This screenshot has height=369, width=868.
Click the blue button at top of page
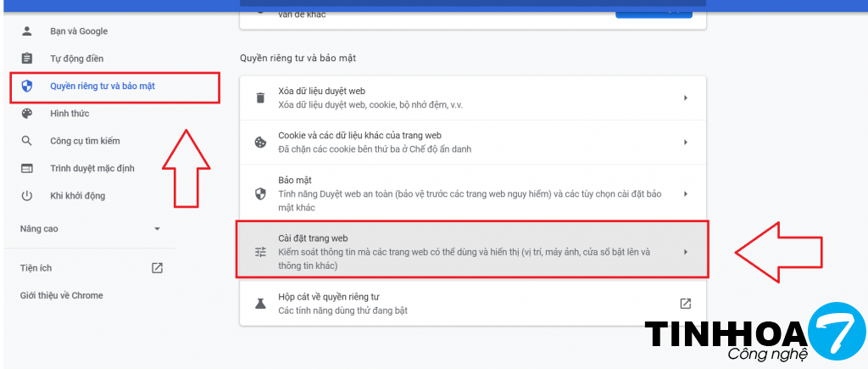tap(653, 12)
